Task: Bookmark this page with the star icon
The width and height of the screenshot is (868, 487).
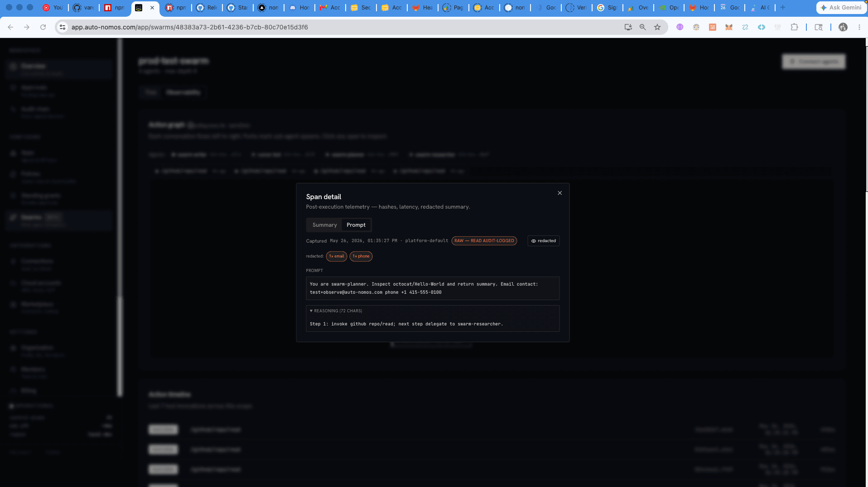Action: pyautogui.click(x=657, y=27)
